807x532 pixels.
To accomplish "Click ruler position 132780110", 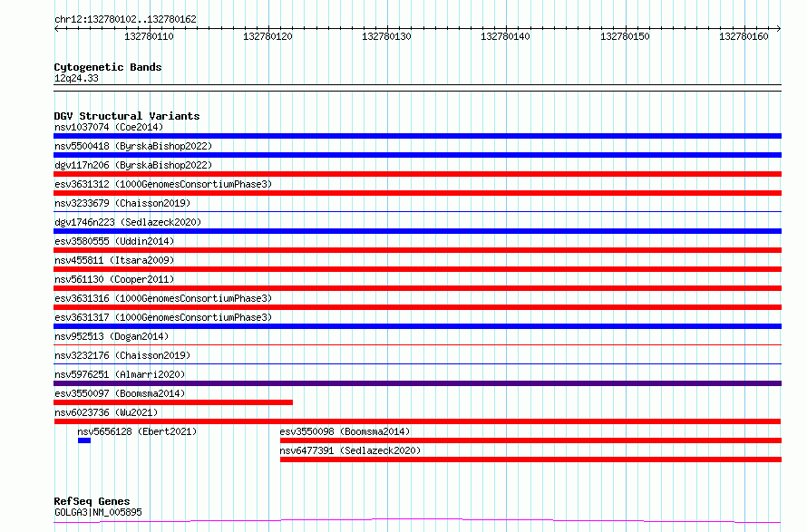I will [150, 36].
